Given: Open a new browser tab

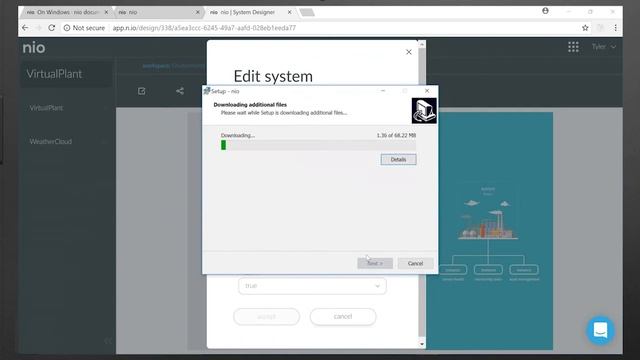Looking at the screenshot, I should coord(307,13).
